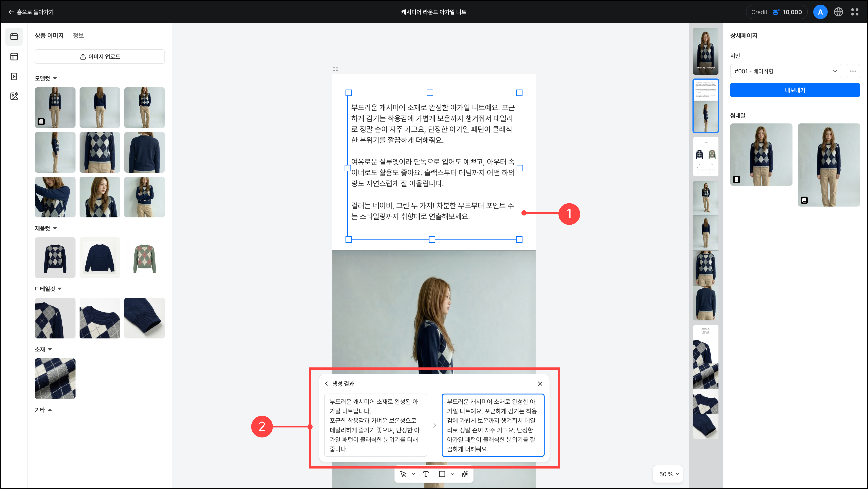
Task: Open the video play sidebar icon
Action: tap(14, 77)
